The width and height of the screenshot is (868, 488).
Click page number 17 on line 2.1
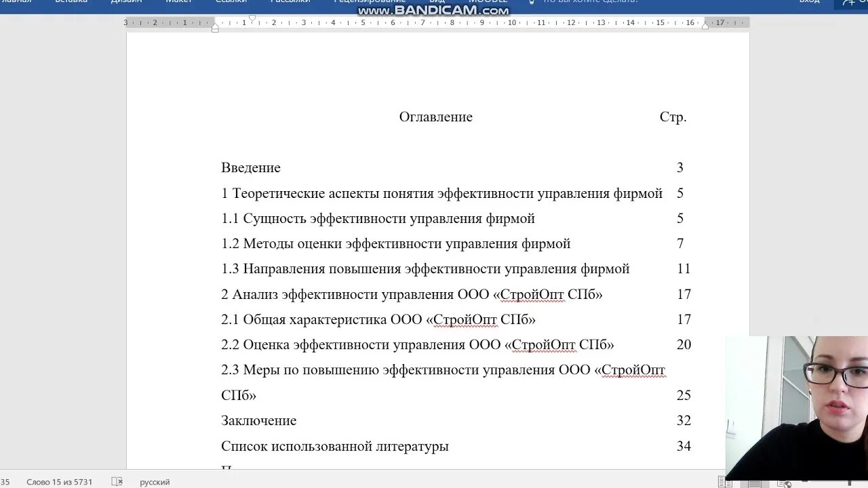pyautogui.click(x=684, y=319)
